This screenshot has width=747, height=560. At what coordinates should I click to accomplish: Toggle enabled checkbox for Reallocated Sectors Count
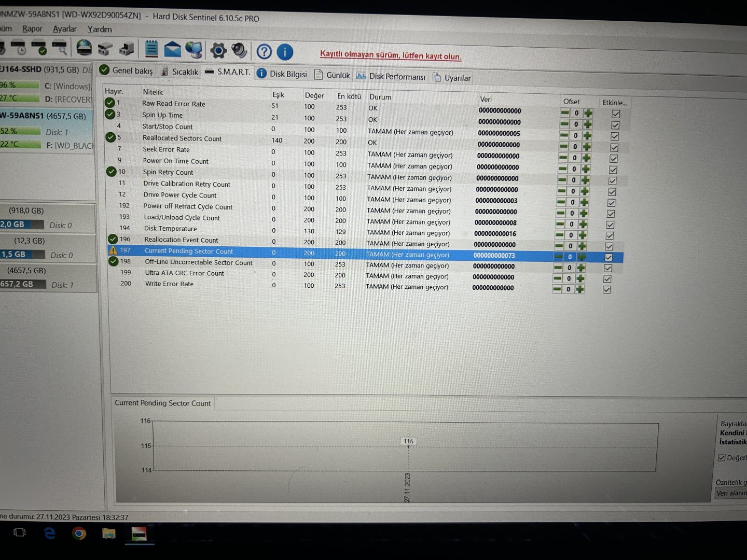coord(614,148)
